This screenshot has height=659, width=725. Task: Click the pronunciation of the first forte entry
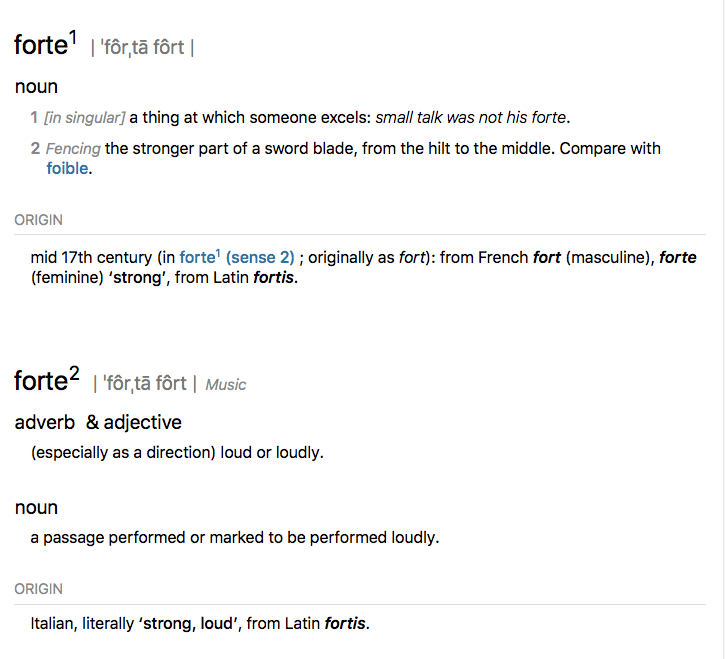pos(142,47)
